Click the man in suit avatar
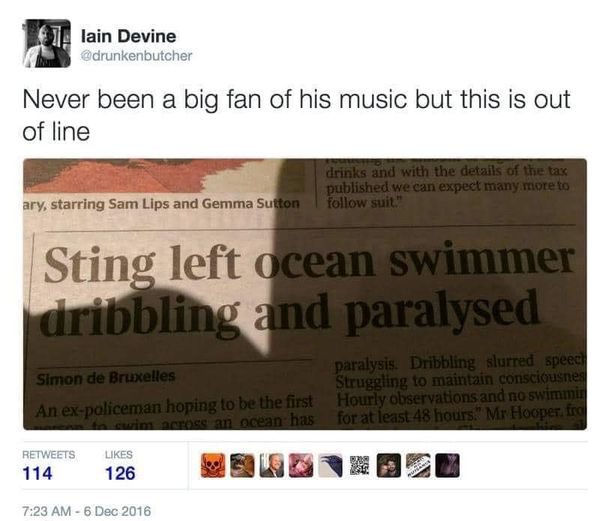600x521 pixels. 272,466
